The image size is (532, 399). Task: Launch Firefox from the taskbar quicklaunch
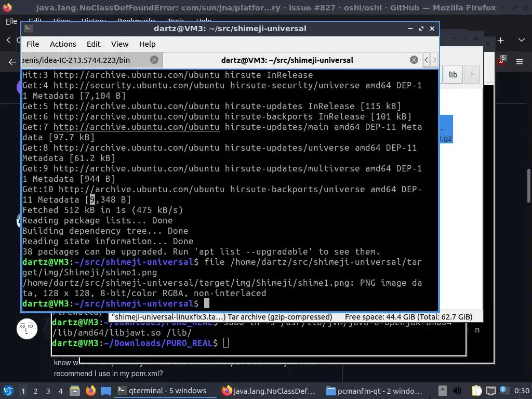tap(90, 391)
